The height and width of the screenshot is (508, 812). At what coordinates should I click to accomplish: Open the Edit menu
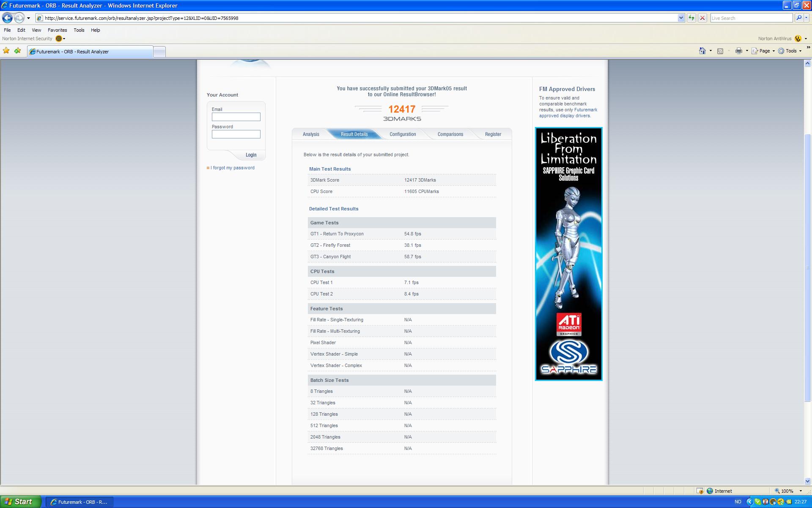[21, 30]
